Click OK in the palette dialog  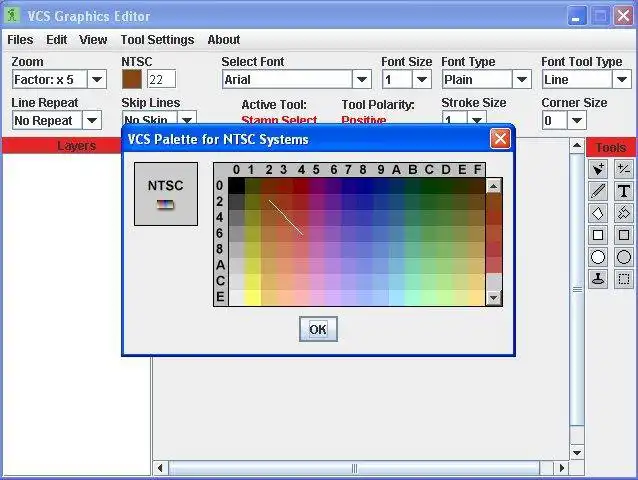(x=318, y=329)
